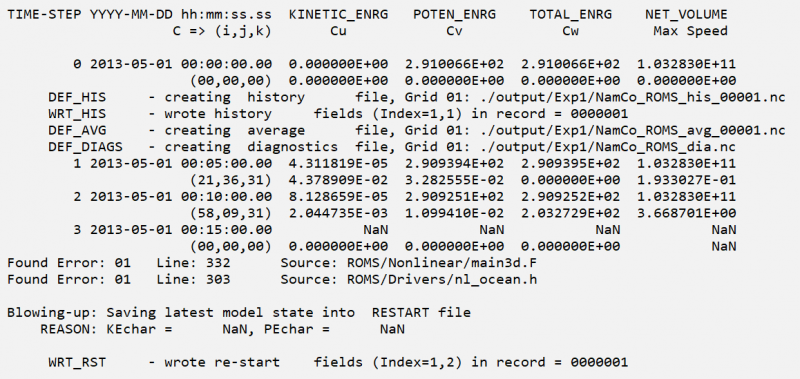Viewport: 800px width, 379px height.
Task: Click the POTEN_ENRG column header
Action: 455,15
